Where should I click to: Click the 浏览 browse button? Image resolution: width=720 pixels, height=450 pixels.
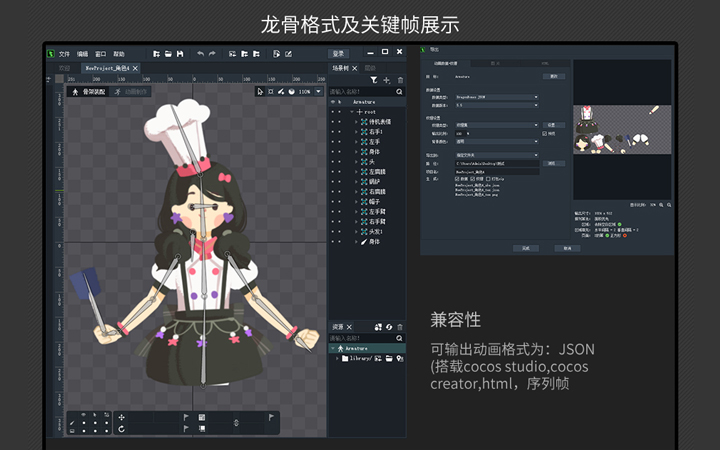tap(554, 163)
